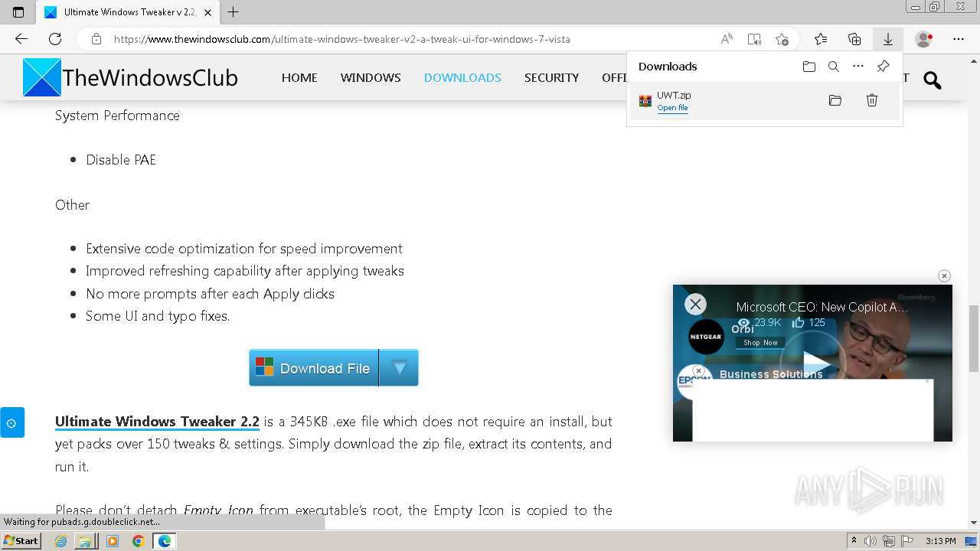Show UWT.zip in folder
Screen dimensions: 980x551
[x=835, y=100]
